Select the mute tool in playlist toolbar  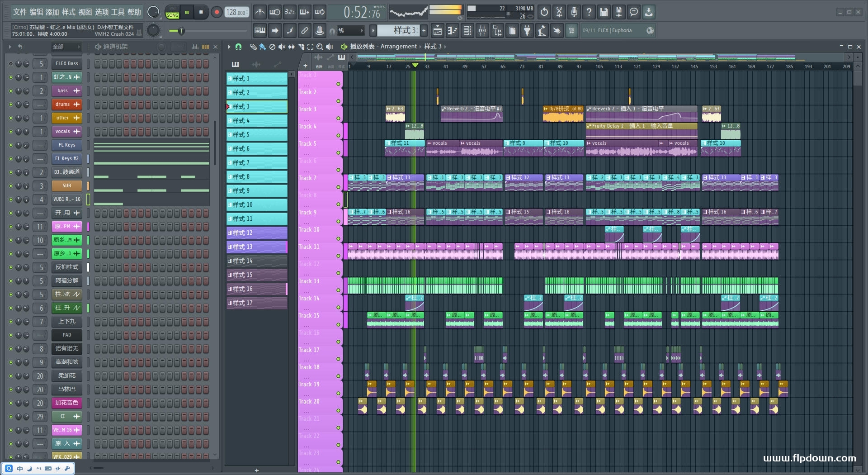pos(282,47)
